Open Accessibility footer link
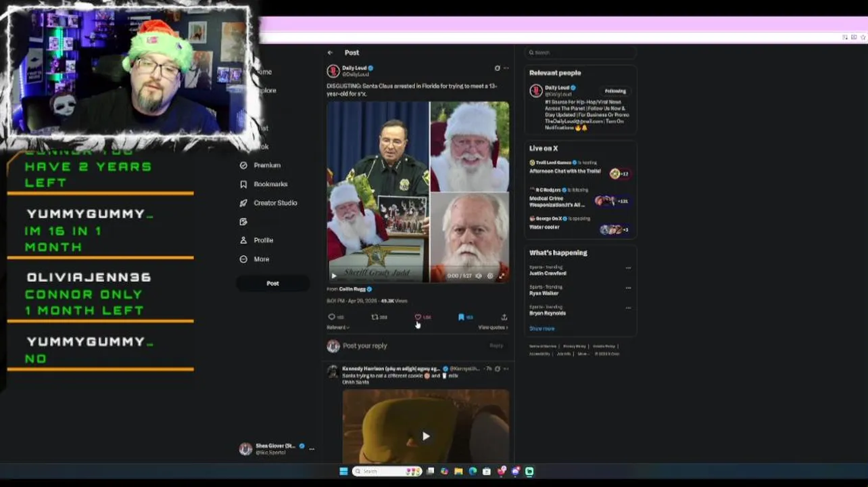The image size is (868, 487). [539, 354]
